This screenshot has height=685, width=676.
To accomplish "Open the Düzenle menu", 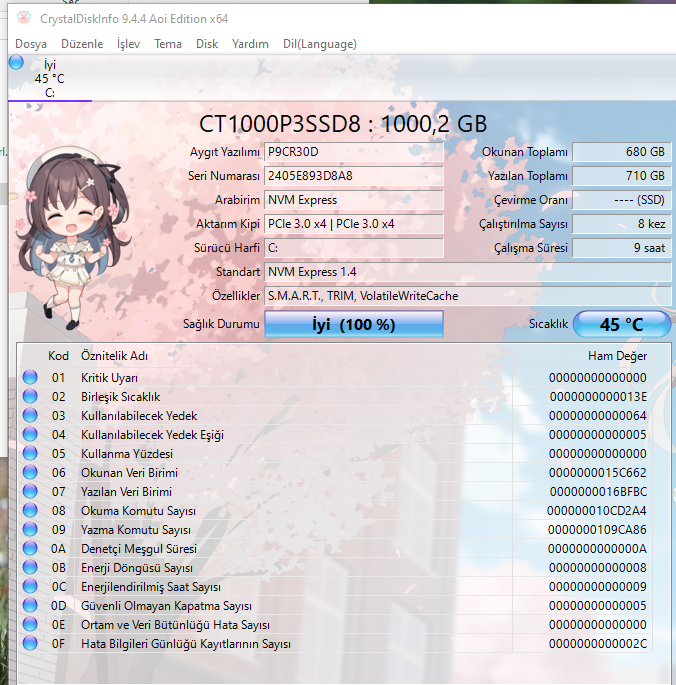I will (x=82, y=44).
